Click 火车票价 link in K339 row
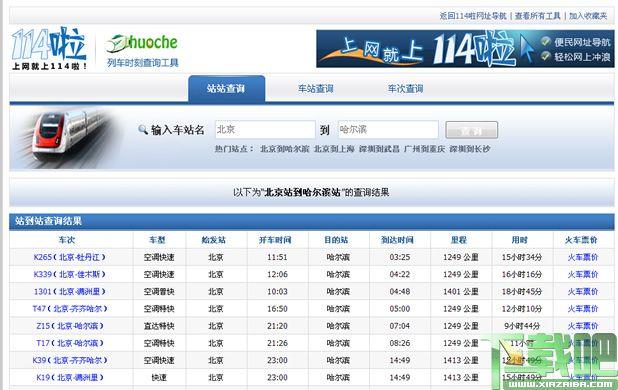618x390 pixels. pyautogui.click(x=583, y=274)
